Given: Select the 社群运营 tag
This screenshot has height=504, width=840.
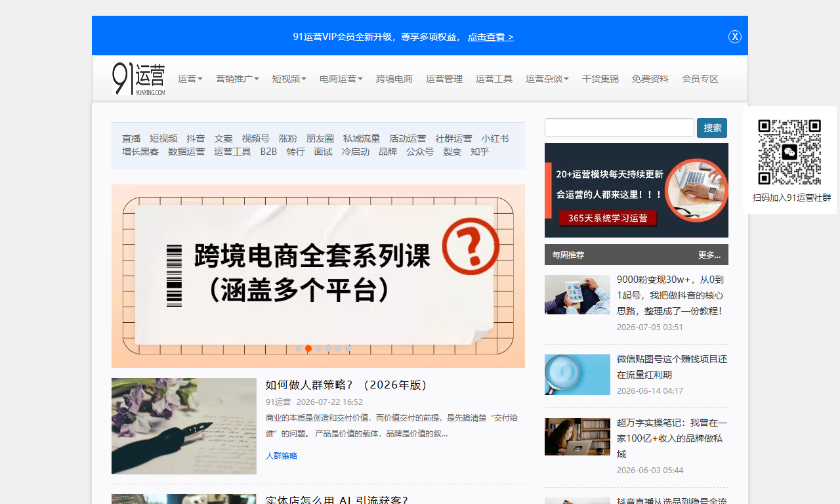Looking at the screenshot, I should coord(453,138).
